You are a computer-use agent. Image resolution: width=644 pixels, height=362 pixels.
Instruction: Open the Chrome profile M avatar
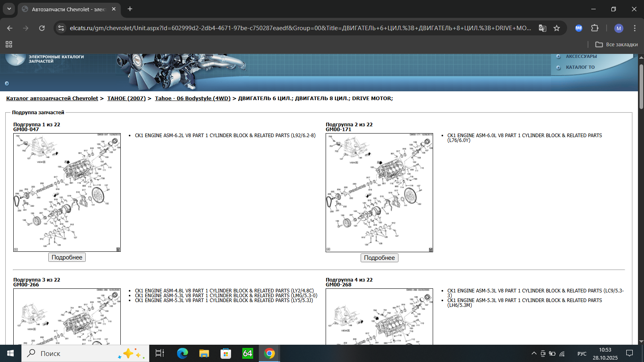pos(619,28)
